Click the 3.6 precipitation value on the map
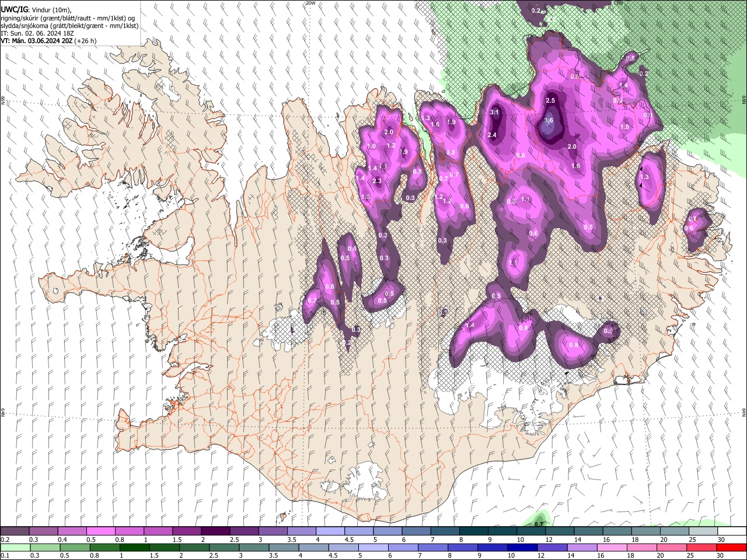This screenshot has height=560, width=747. pos(549,121)
